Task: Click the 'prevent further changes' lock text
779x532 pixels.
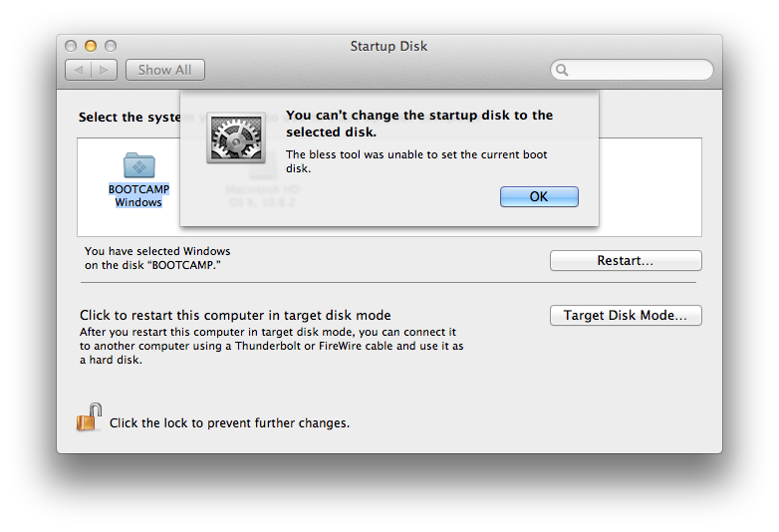Action: click(x=229, y=422)
